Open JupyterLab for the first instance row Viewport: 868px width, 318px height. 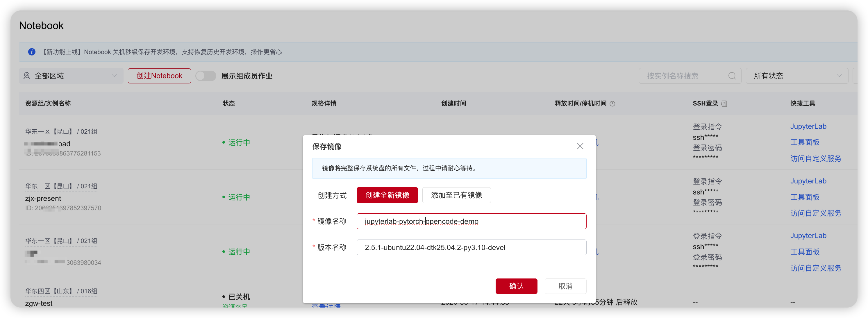point(808,126)
